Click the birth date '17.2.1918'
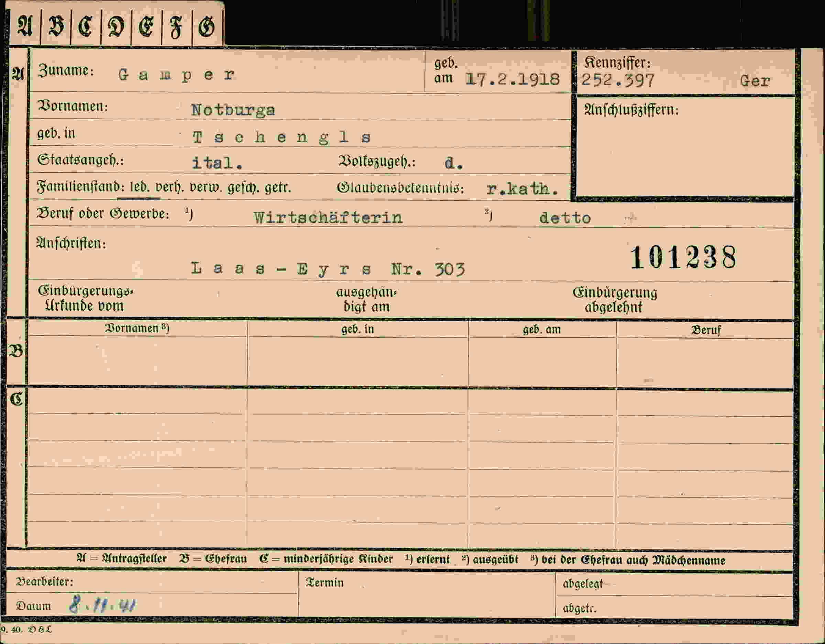 [x=512, y=79]
